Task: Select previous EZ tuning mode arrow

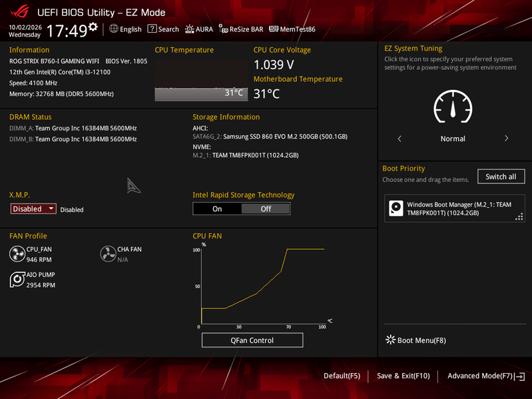Action: [x=399, y=139]
